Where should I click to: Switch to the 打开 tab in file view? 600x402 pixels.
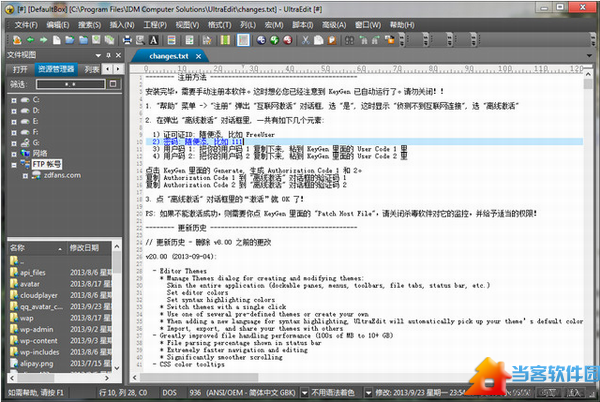(x=19, y=69)
